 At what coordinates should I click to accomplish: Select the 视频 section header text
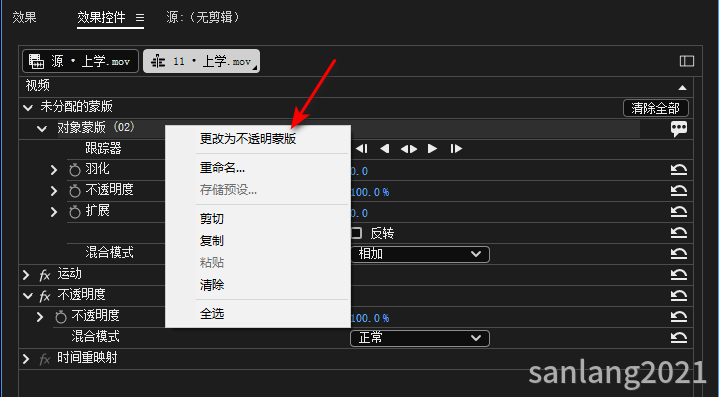(x=38, y=85)
